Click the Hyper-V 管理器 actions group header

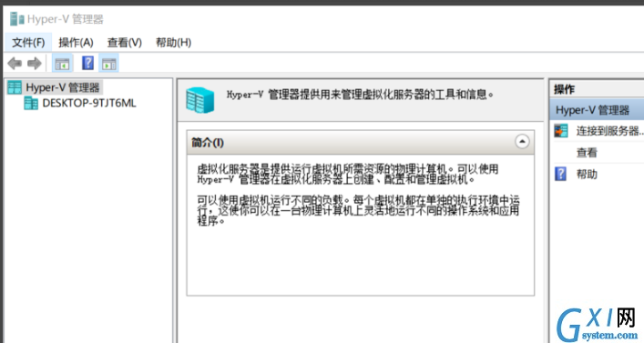(598, 110)
